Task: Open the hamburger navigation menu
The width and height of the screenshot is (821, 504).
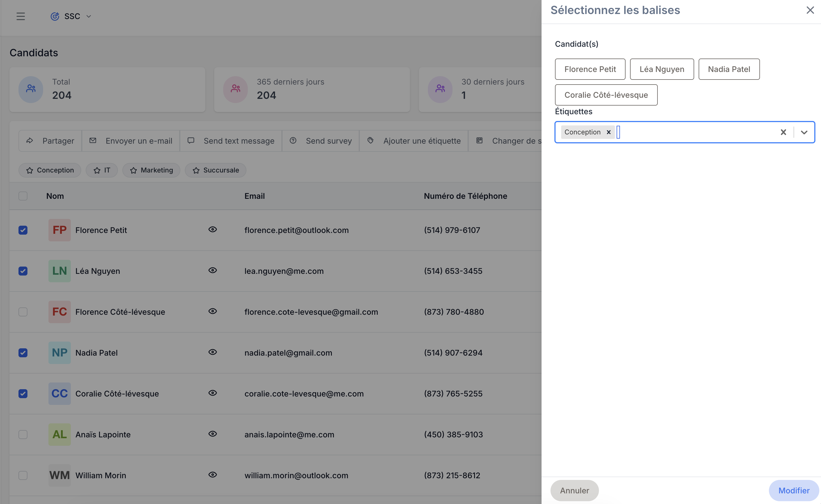Action: pos(21,16)
